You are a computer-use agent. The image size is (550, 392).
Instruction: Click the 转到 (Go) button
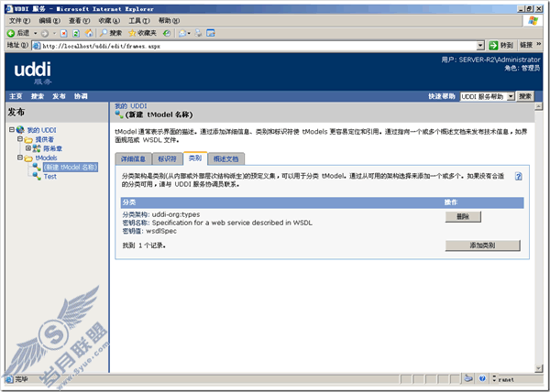(501, 45)
